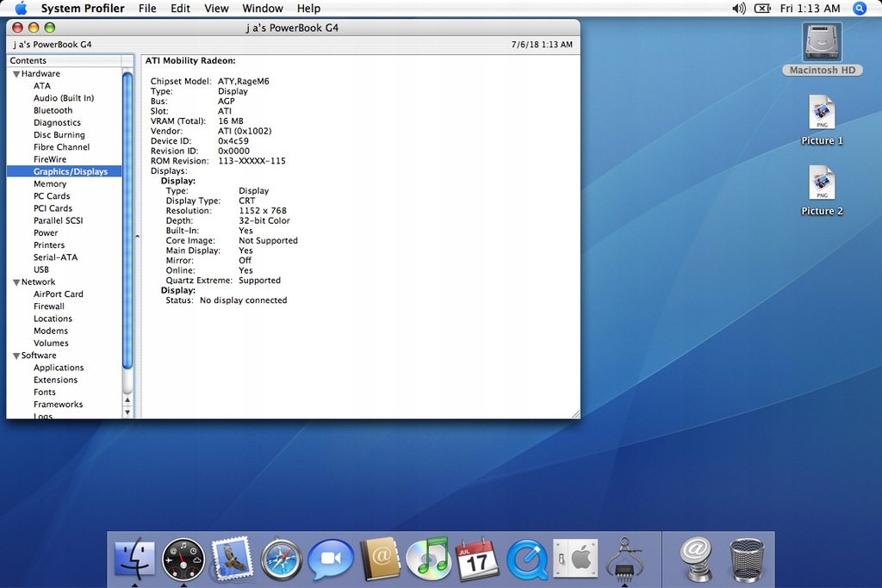This screenshot has height=588, width=882.
Task: Select Audio (Built In) item
Action: (64, 98)
